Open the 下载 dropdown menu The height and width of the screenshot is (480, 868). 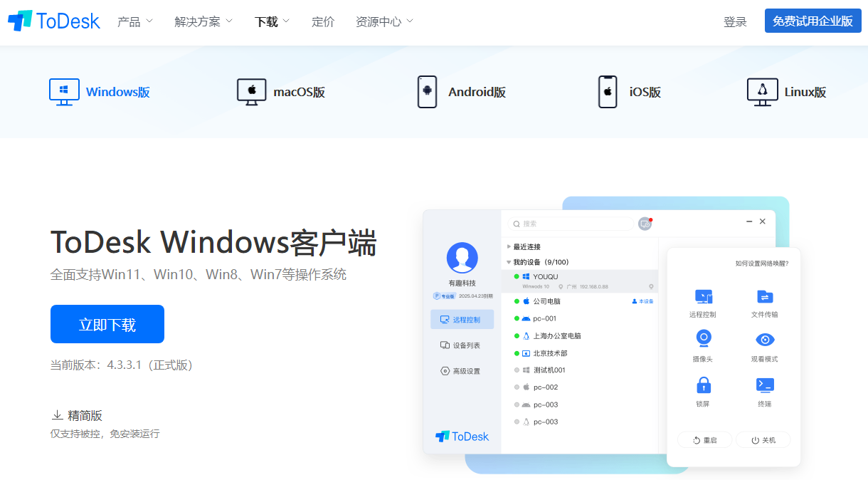pyautogui.click(x=272, y=21)
